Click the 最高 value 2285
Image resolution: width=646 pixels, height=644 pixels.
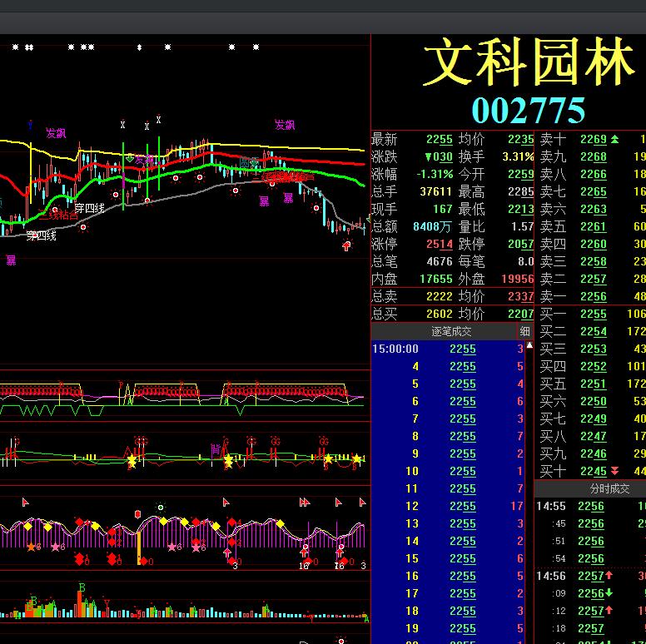(521, 191)
